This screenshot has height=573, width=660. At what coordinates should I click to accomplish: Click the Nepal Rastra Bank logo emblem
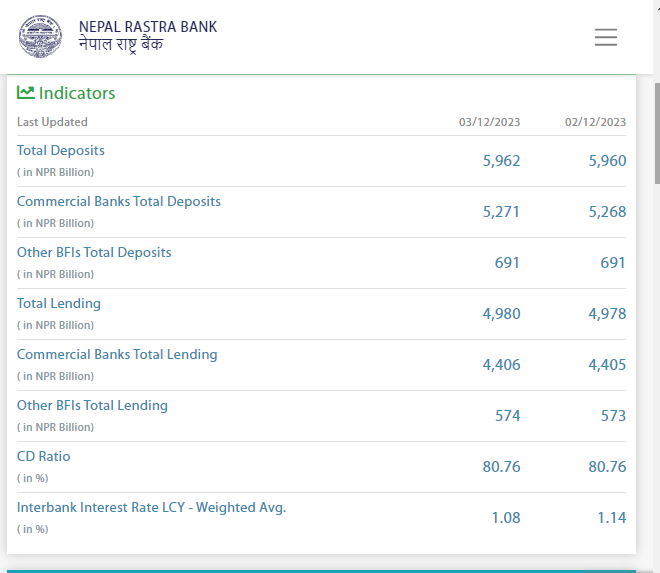pos(40,37)
